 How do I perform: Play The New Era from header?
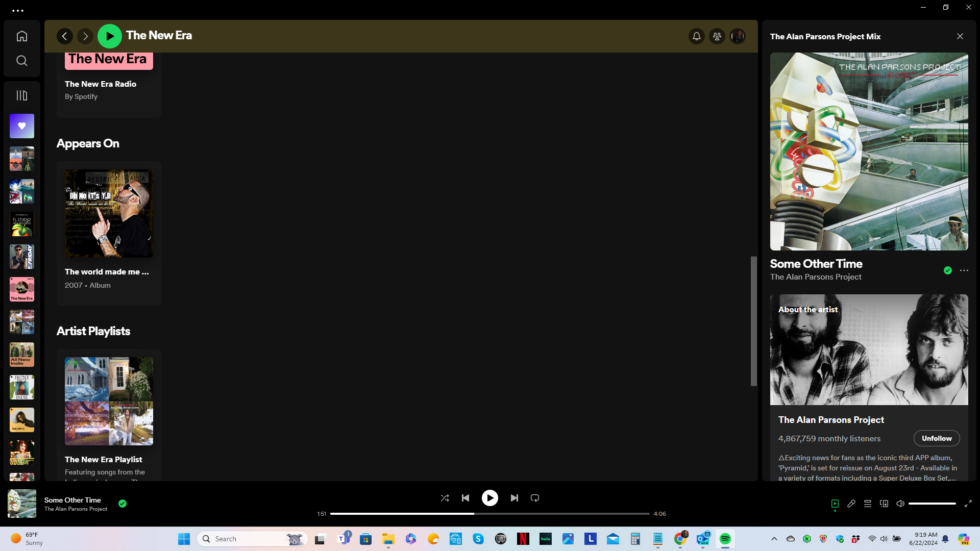pyautogui.click(x=110, y=36)
